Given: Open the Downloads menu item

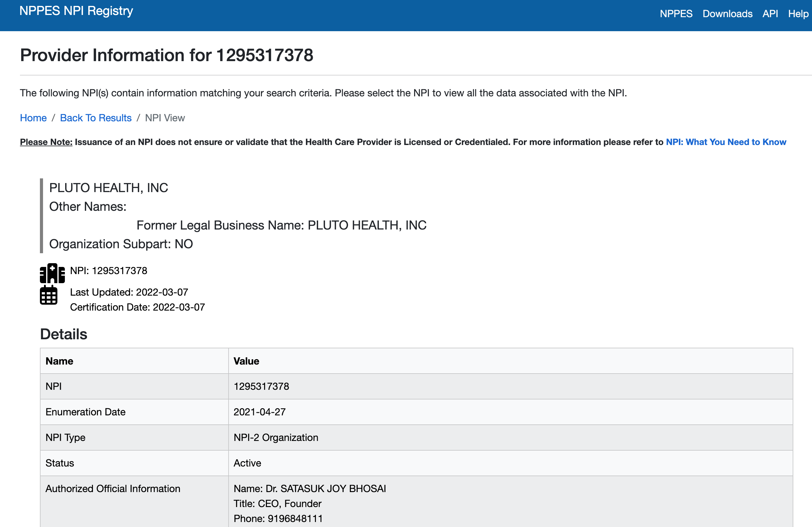Looking at the screenshot, I should point(727,14).
